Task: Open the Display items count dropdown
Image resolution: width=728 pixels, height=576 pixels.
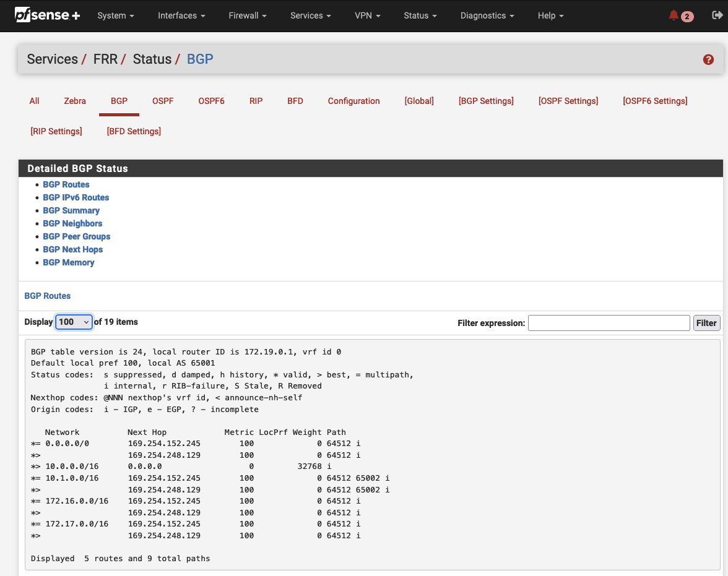Action: (74, 322)
